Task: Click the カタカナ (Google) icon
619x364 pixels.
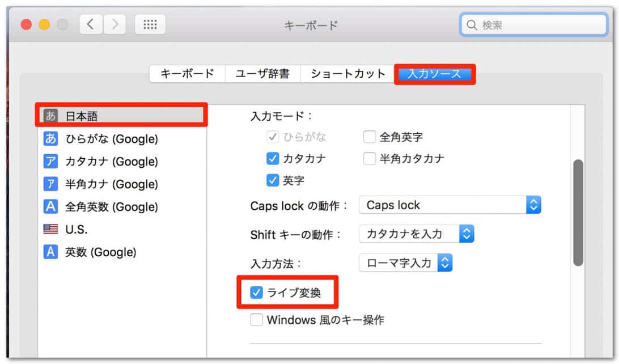Action: 50,161
